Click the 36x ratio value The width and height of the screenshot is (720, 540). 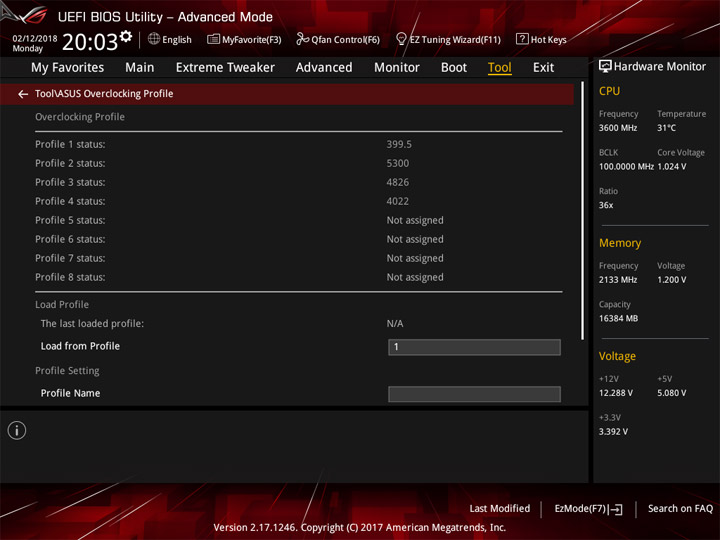[x=606, y=205]
